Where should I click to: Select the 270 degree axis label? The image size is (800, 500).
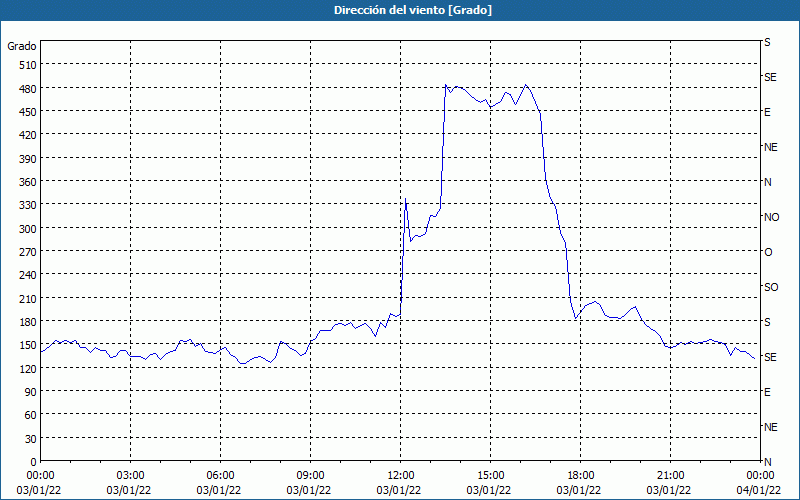[28, 252]
